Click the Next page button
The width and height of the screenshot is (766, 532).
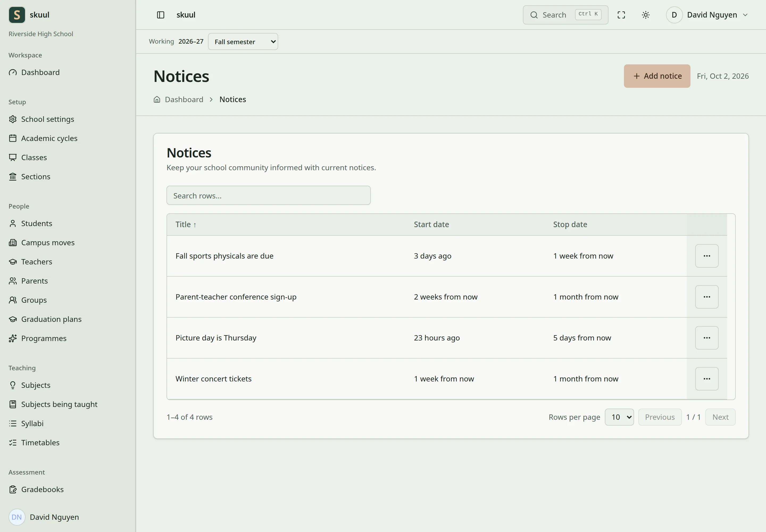pyautogui.click(x=720, y=417)
